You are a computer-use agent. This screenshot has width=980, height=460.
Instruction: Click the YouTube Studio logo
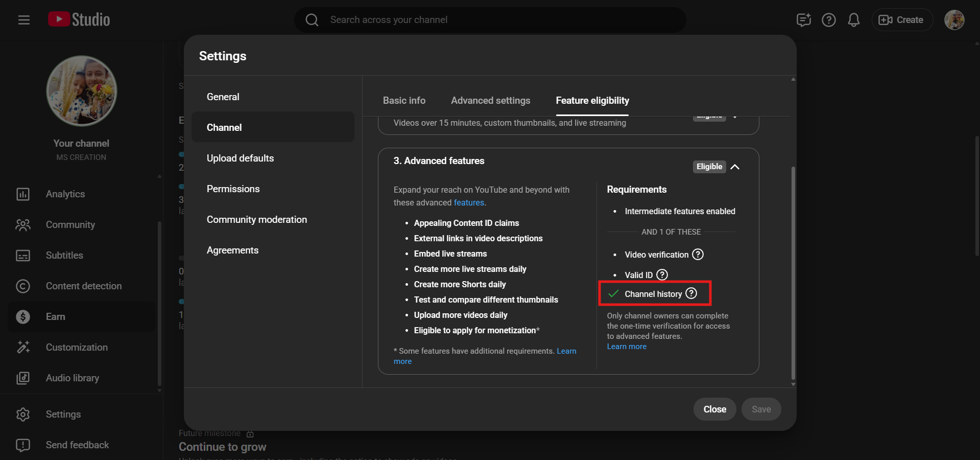point(79,19)
